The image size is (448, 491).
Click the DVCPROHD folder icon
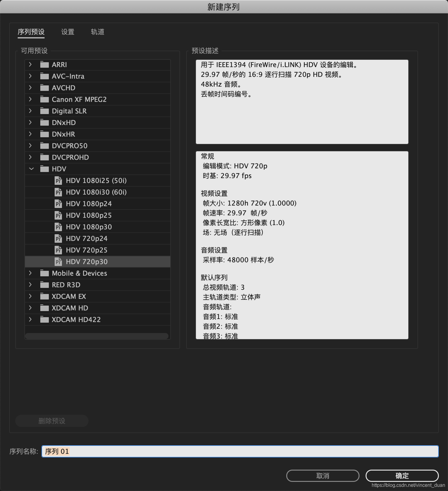coord(45,157)
